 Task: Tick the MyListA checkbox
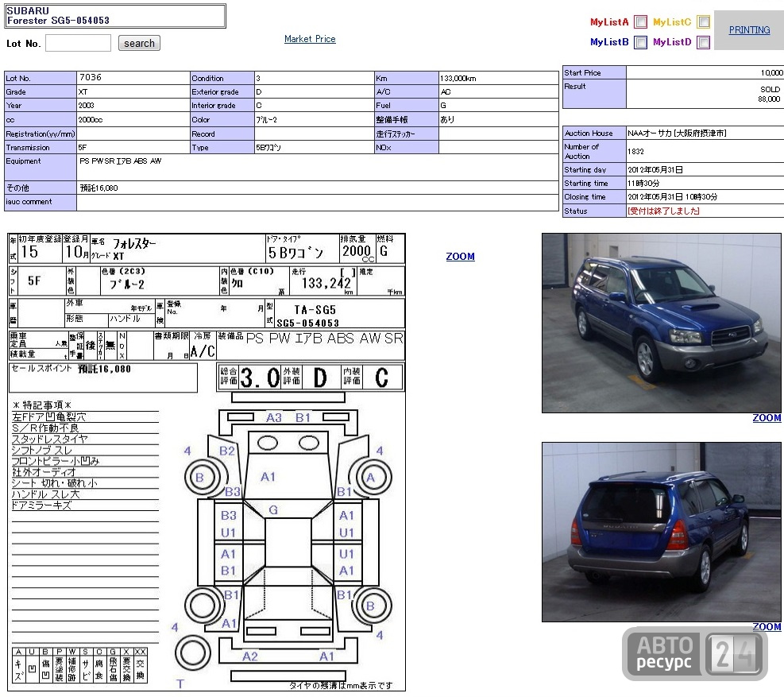[640, 22]
